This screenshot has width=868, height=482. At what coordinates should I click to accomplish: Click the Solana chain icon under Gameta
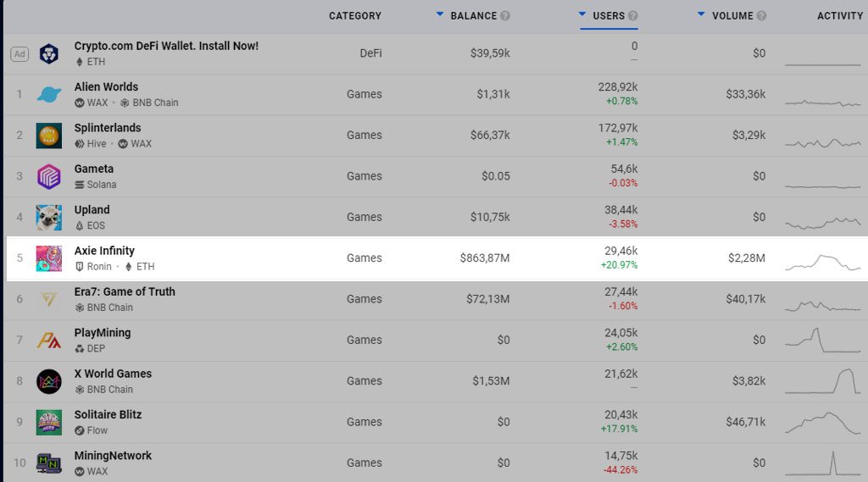click(x=79, y=185)
